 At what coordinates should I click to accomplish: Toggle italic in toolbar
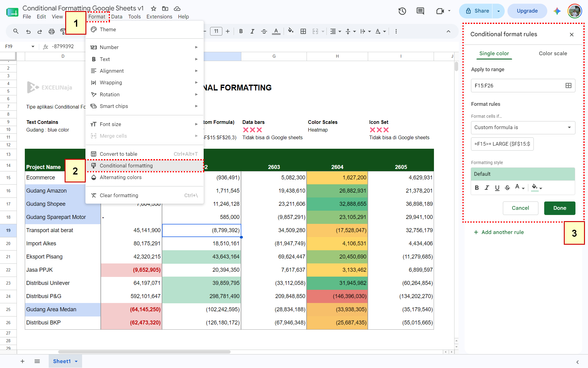coord(252,31)
